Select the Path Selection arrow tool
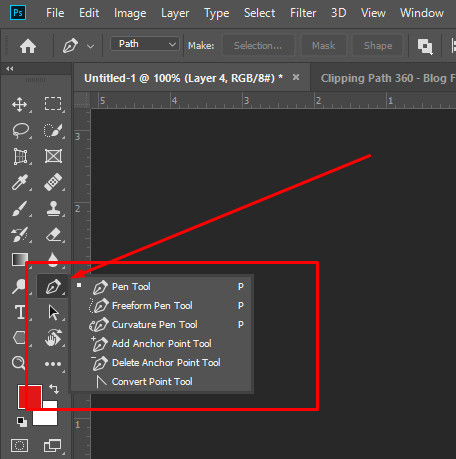This screenshot has width=456, height=459. [x=53, y=313]
